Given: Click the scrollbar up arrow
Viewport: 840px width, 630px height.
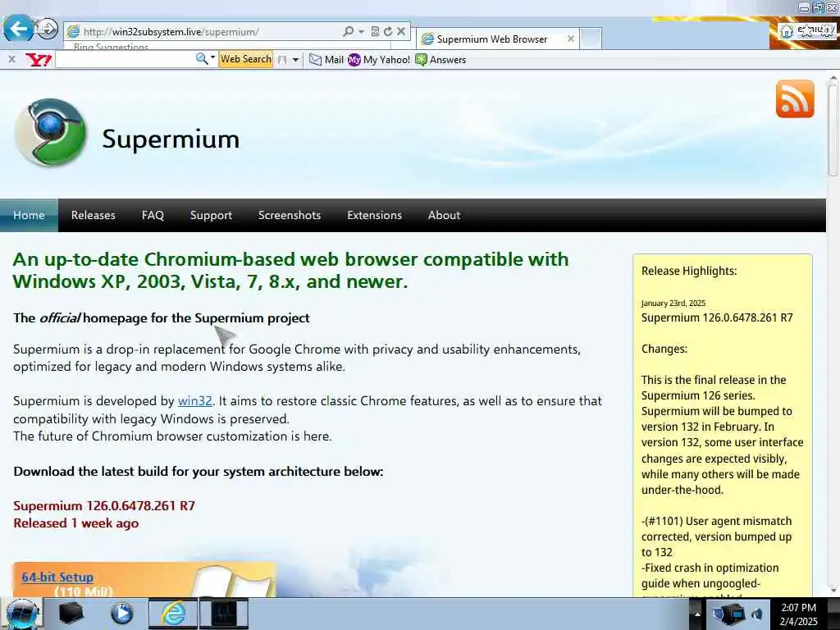Looking at the screenshot, I should point(833,78).
